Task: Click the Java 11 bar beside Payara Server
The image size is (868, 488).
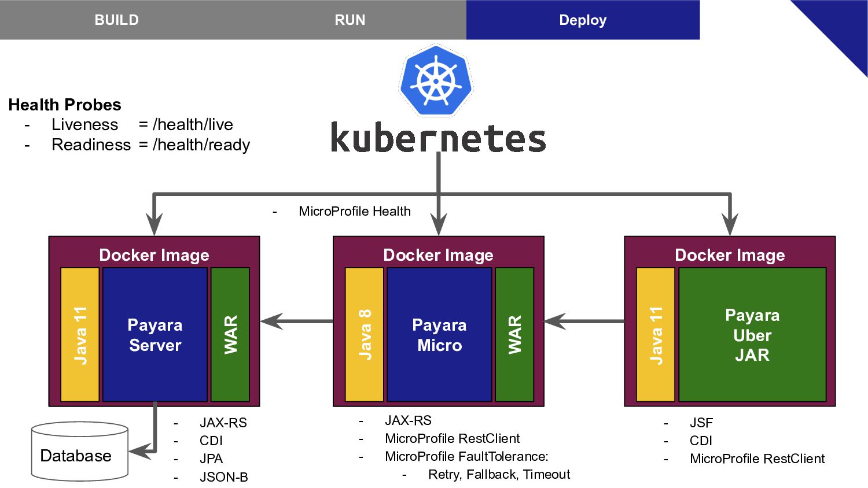Action: point(80,335)
